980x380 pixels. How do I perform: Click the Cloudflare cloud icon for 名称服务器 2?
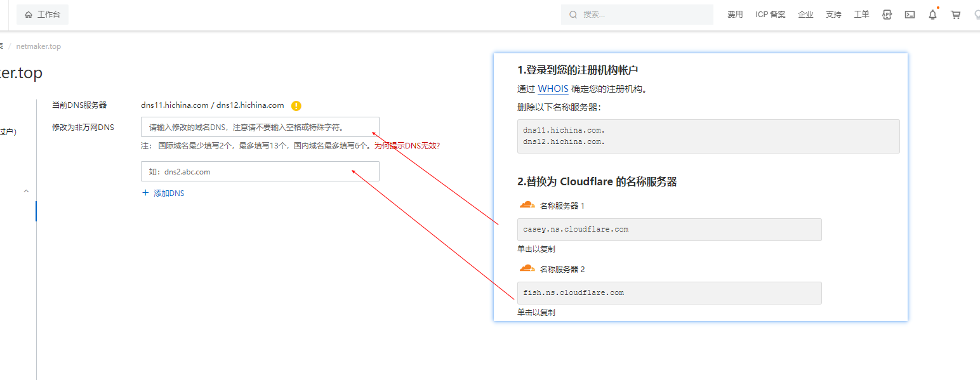coord(527,268)
